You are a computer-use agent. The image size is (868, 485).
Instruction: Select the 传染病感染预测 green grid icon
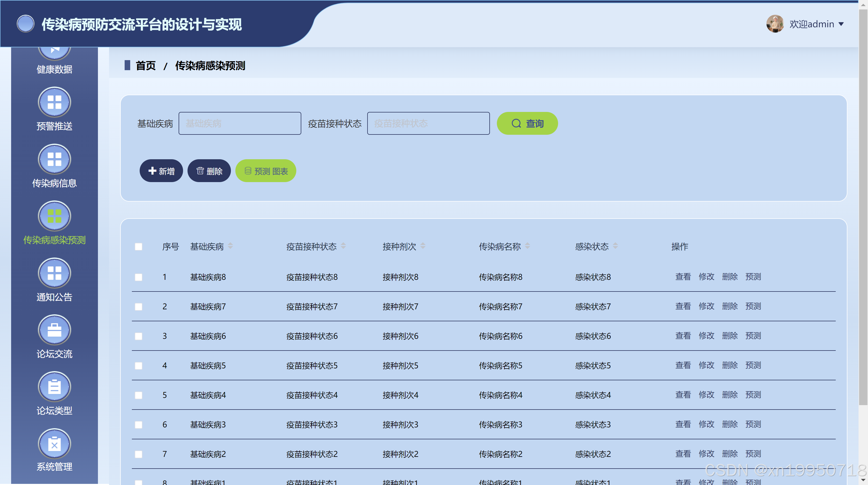click(x=54, y=216)
